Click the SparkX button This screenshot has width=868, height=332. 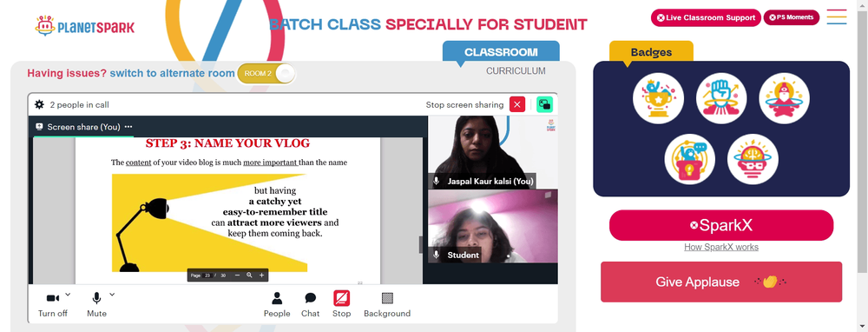(x=721, y=226)
